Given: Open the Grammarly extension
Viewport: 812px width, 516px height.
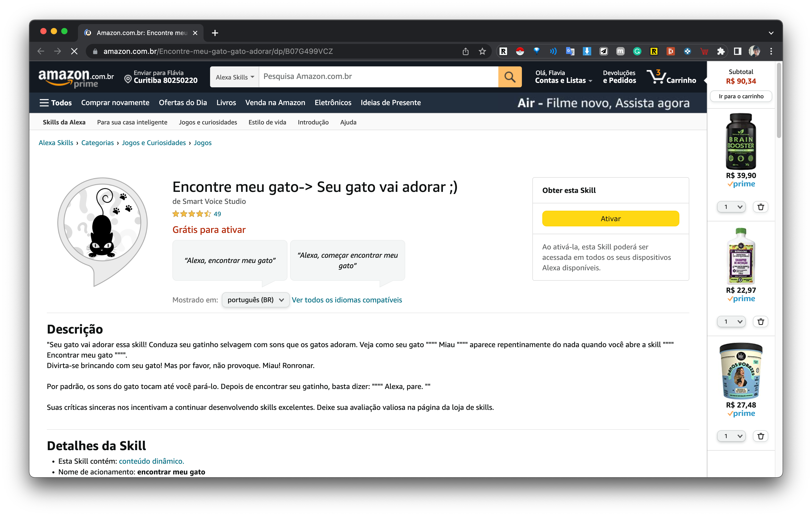Looking at the screenshot, I should pos(637,51).
